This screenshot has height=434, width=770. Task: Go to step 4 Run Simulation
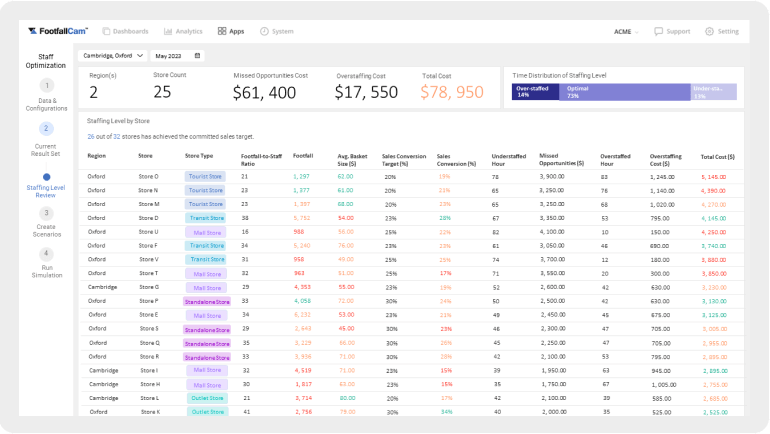[47, 263]
